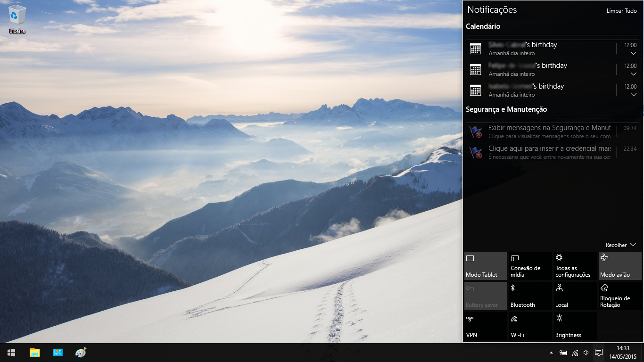Toggle the Wi-Fi quick action tile
The width and height of the screenshot is (644, 362).
(x=530, y=326)
